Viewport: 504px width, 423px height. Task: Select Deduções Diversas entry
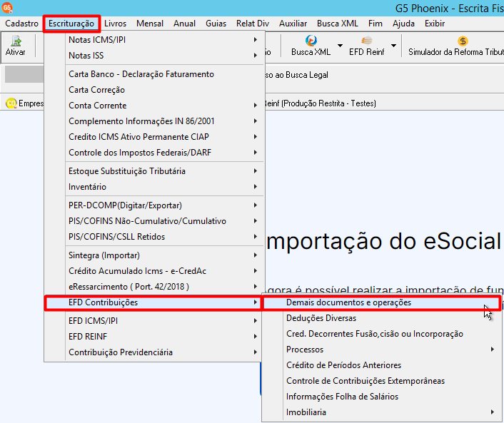point(382,318)
